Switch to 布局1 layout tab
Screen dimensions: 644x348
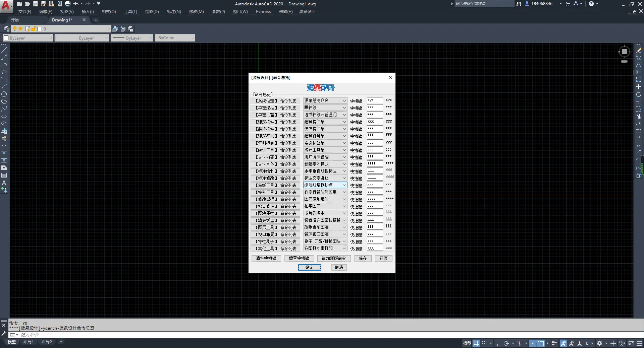[29, 342]
